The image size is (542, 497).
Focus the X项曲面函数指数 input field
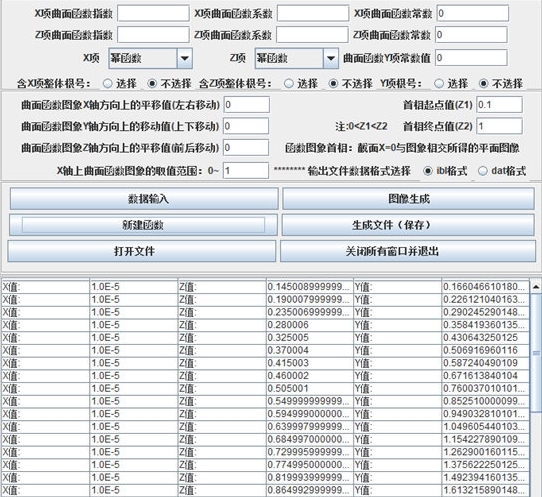pyautogui.click(x=153, y=13)
